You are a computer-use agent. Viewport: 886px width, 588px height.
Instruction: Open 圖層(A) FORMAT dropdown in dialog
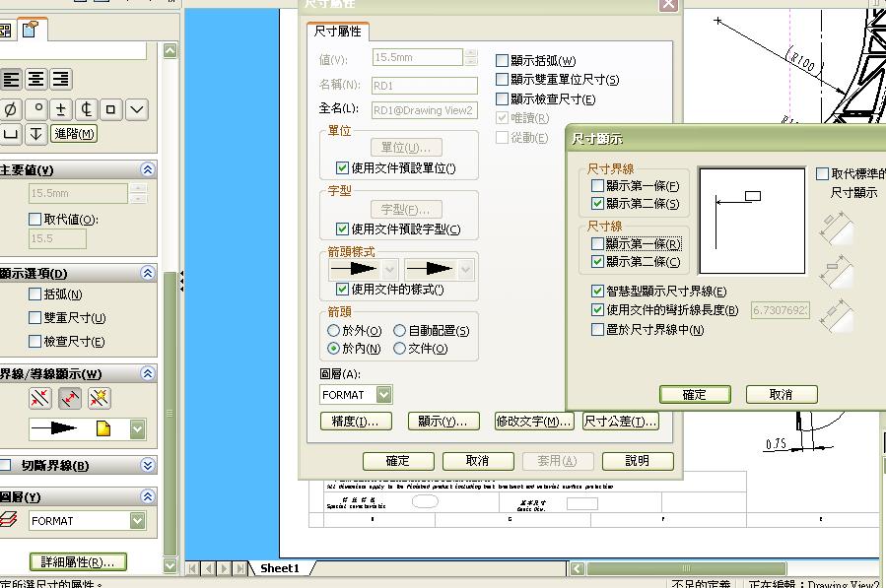point(384,395)
